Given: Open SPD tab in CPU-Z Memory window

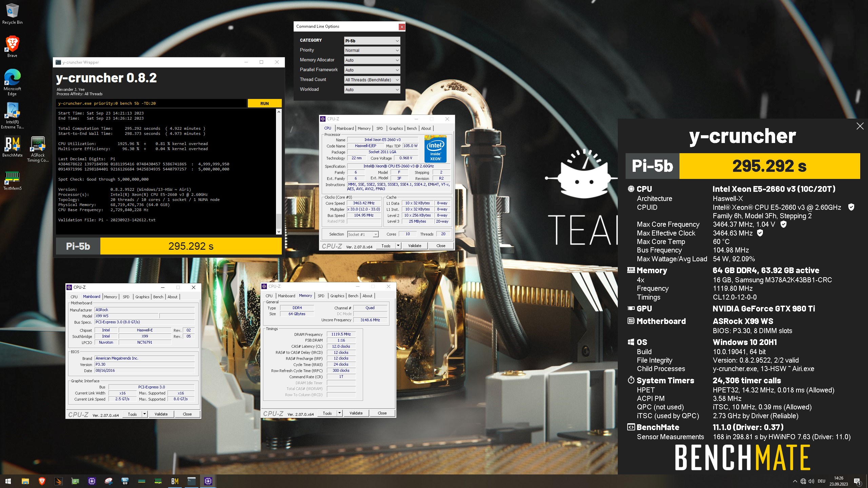Looking at the screenshot, I should click(321, 296).
